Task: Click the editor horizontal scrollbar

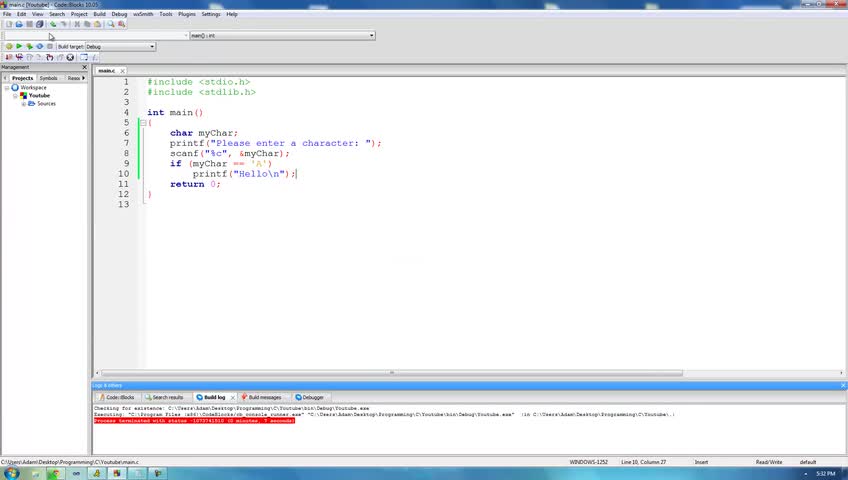Action: pyautogui.click(x=392, y=373)
